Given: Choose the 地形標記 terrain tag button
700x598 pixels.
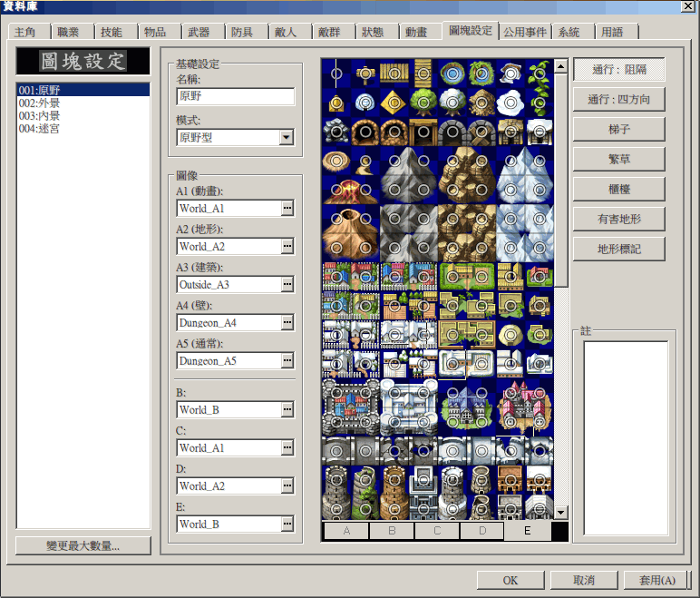Looking at the screenshot, I should tap(619, 249).
